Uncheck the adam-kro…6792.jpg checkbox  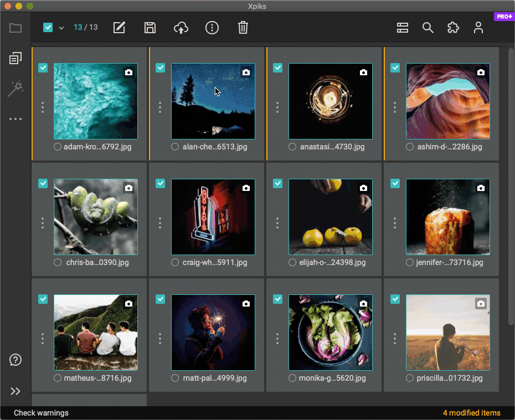(x=43, y=68)
